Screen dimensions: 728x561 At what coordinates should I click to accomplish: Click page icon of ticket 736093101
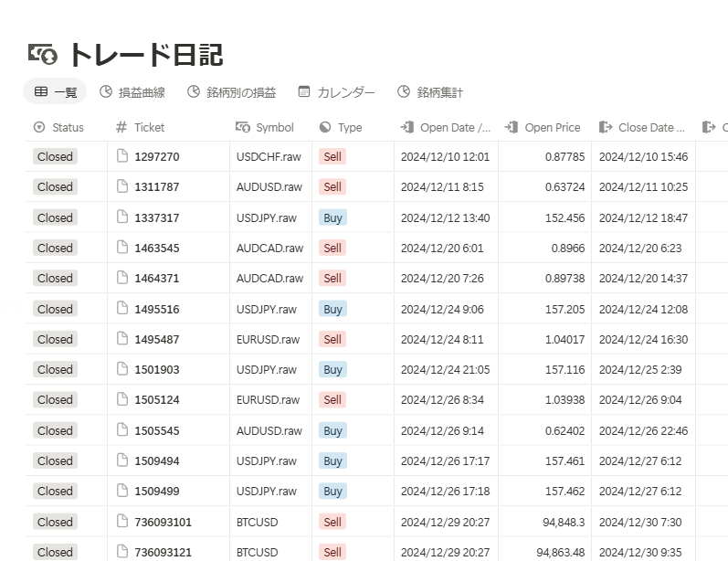tap(122, 522)
